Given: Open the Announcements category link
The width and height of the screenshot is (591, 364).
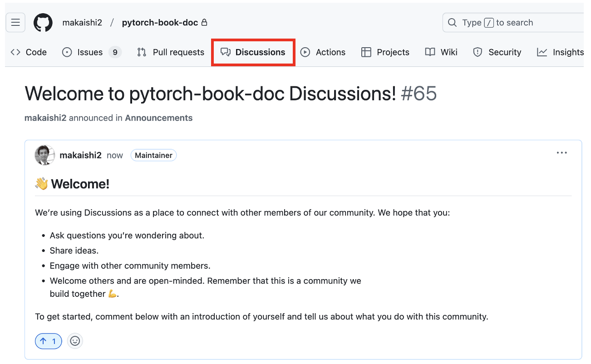Looking at the screenshot, I should pos(159,118).
